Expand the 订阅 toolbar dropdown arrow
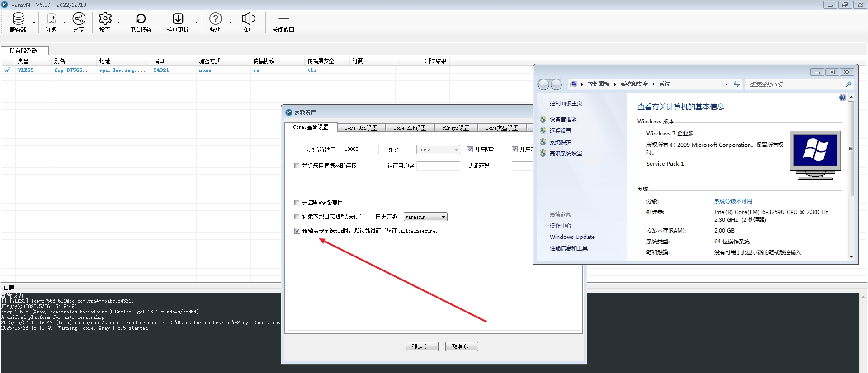 click(64, 22)
